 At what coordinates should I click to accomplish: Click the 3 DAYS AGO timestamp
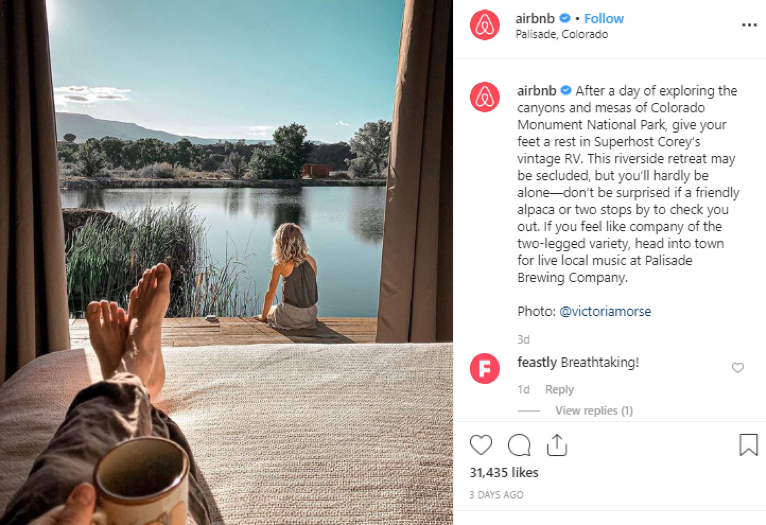[x=496, y=495]
